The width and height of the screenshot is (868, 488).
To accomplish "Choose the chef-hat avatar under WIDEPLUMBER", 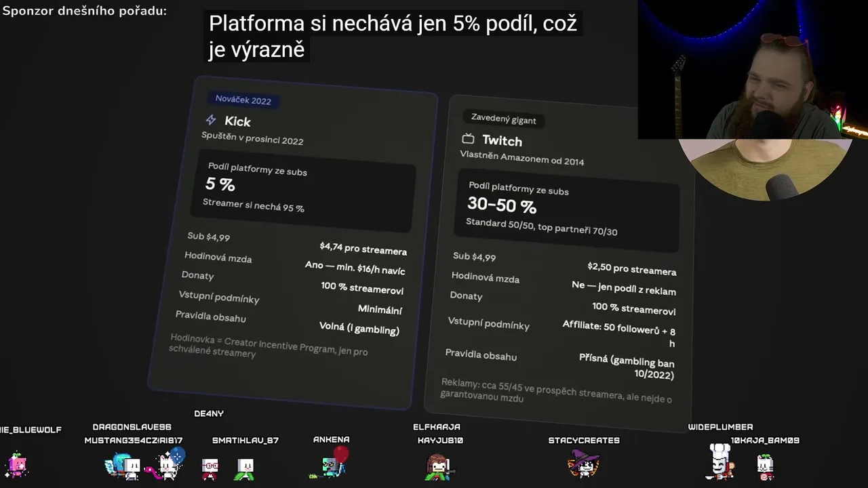I will pos(721,461).
